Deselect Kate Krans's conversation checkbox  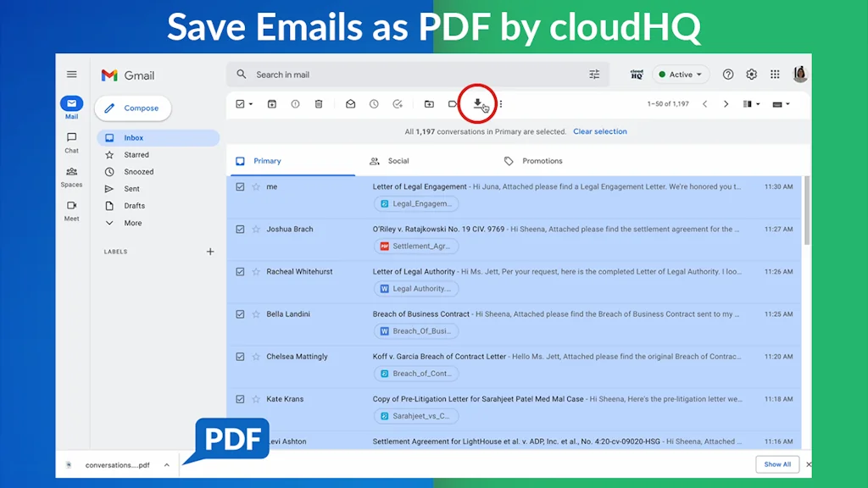pos(240,398)
